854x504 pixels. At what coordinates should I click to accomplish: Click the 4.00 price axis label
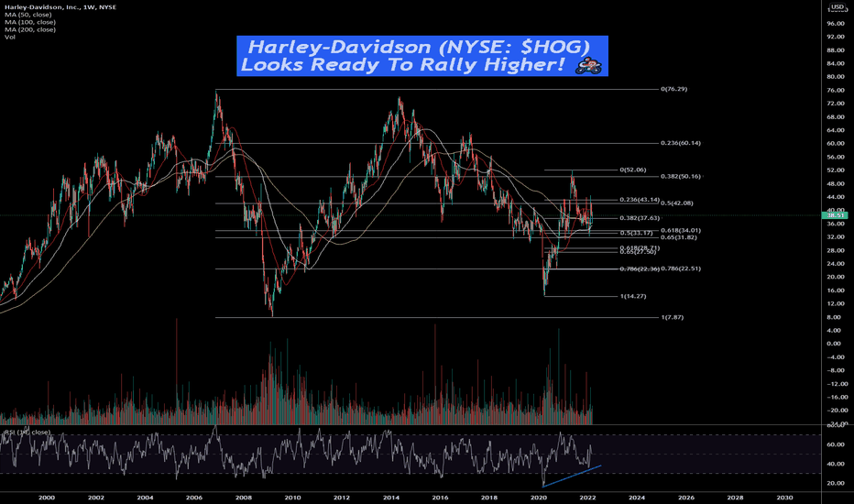coord(835,330)
